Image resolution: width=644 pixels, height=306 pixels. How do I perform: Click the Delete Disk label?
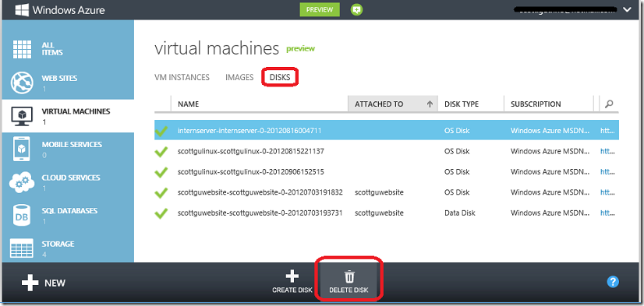349,290
